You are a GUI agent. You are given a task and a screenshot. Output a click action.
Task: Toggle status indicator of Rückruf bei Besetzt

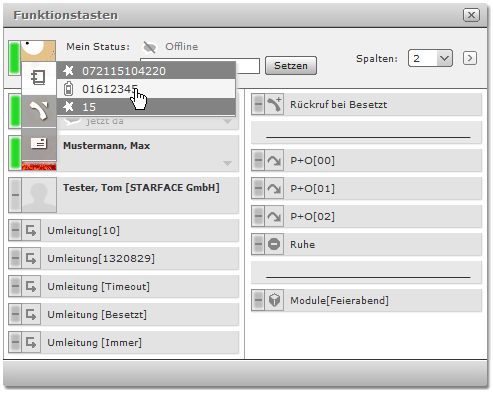point(258,104)
